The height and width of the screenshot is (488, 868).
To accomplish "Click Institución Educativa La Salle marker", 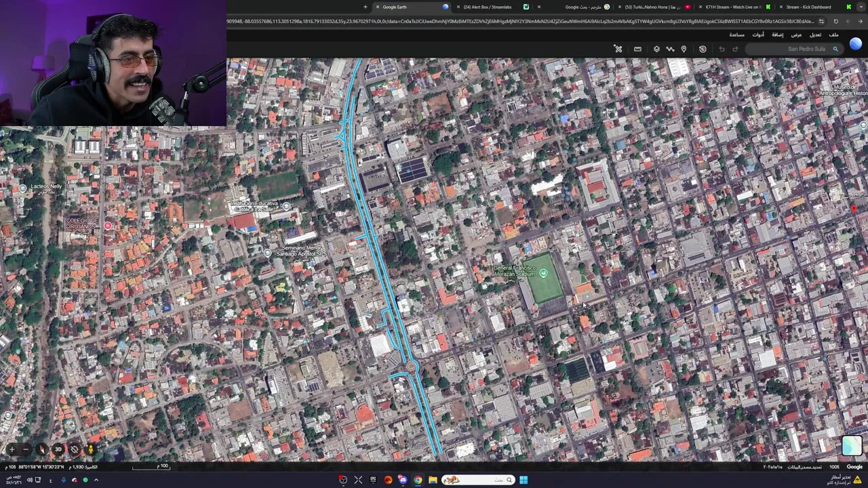I will click(286, 206).
